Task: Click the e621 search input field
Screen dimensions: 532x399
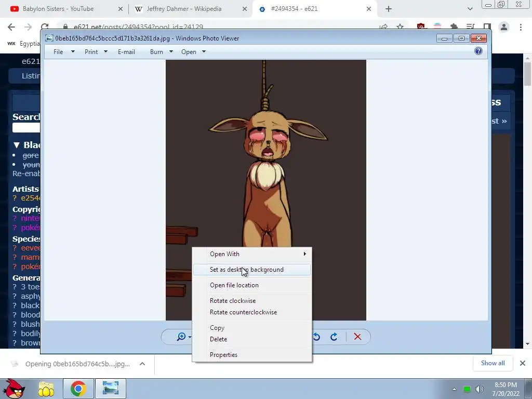Action: [x=26, y=128]
